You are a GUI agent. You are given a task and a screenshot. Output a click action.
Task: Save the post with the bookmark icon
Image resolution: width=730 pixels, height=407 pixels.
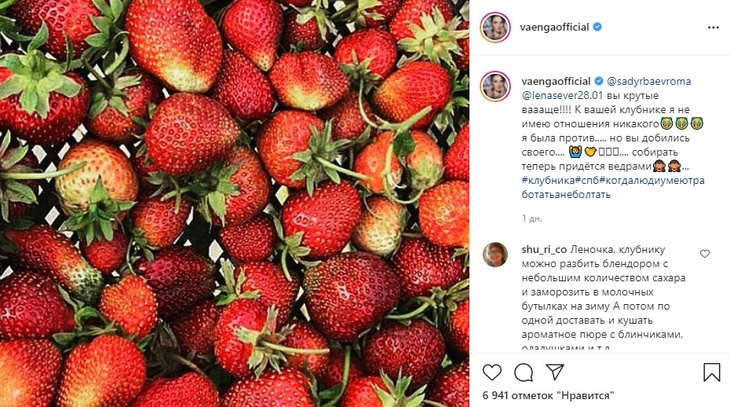[711, 372]
